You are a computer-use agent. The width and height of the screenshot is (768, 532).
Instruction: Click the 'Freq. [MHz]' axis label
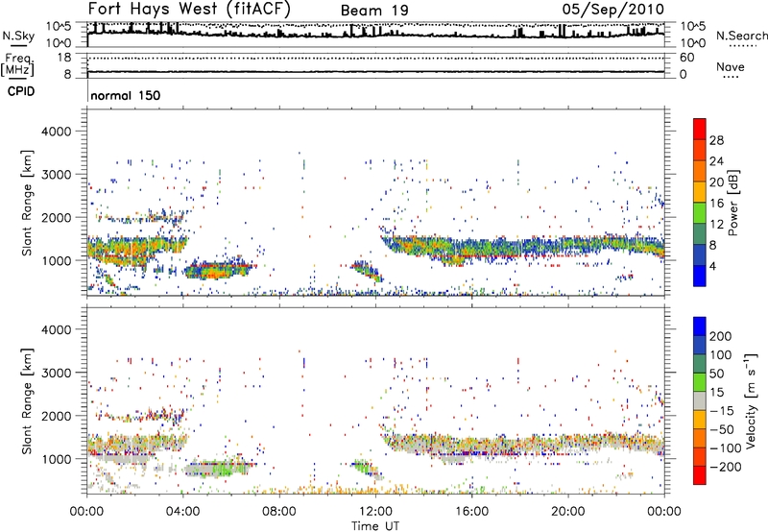18,65
